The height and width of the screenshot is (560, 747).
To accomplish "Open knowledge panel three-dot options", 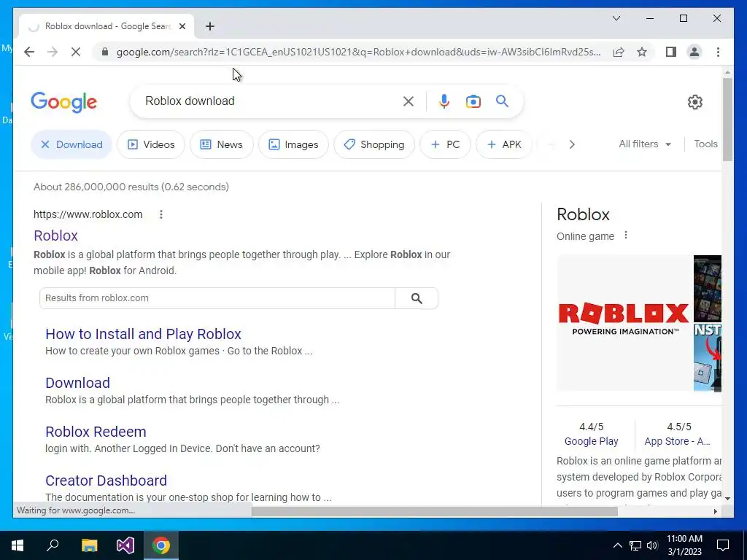I will 625,236.
